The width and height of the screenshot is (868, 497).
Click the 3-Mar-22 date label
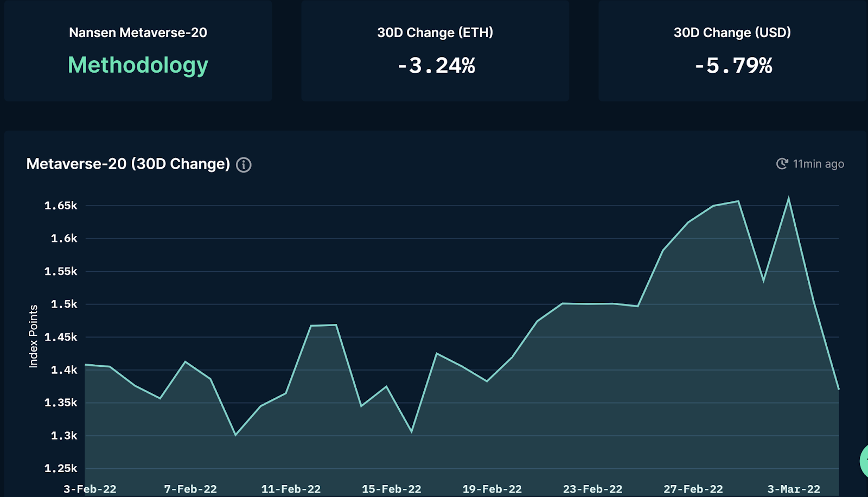pyautogui.click(x=794, y=489)
